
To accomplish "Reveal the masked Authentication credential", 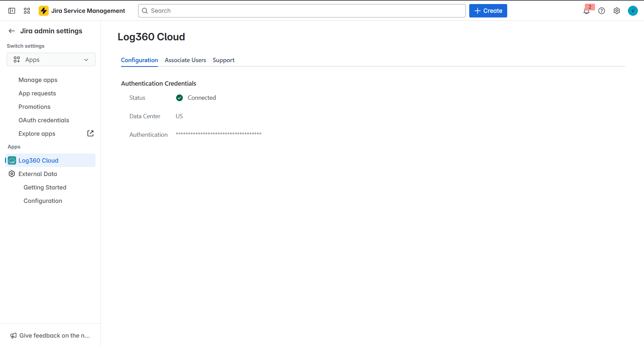I will point(218,134).
